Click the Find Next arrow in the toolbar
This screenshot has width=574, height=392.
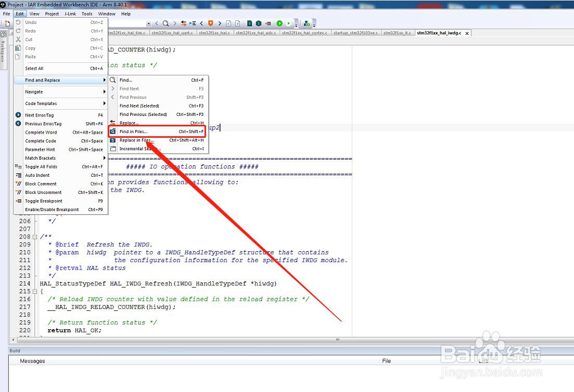pos(175,23)
